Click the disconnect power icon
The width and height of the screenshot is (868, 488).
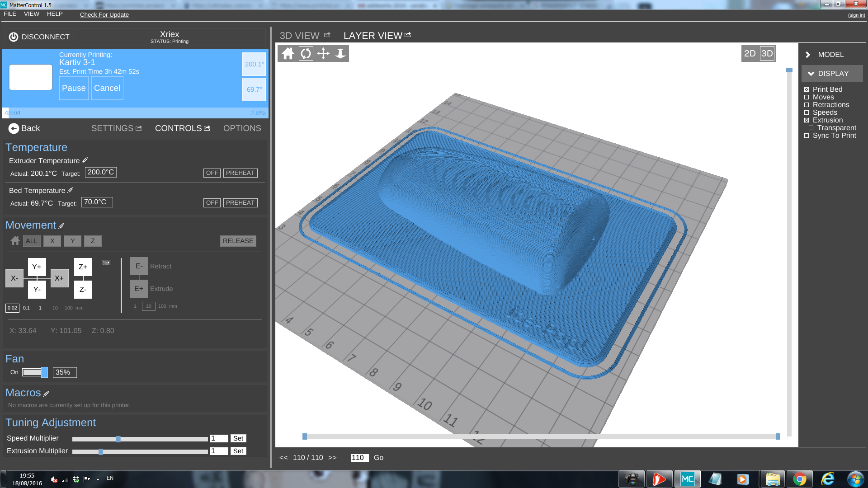(x=14, y=37)
